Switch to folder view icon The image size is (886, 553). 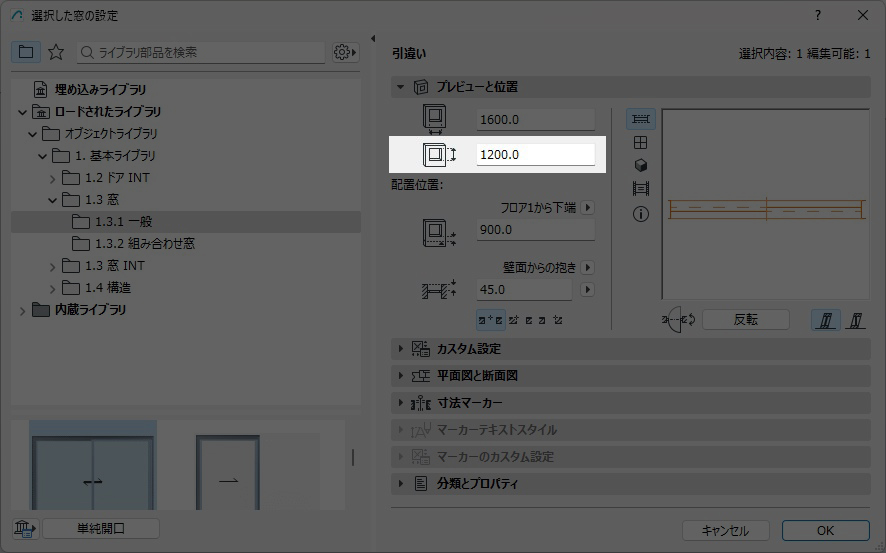point(27,52)
